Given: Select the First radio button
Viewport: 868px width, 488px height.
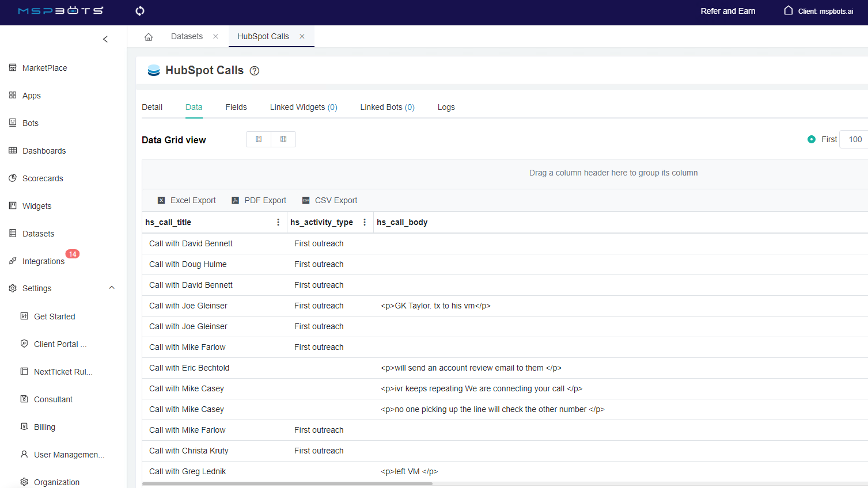Looking at the screenshot, I should tap(812, 139).
